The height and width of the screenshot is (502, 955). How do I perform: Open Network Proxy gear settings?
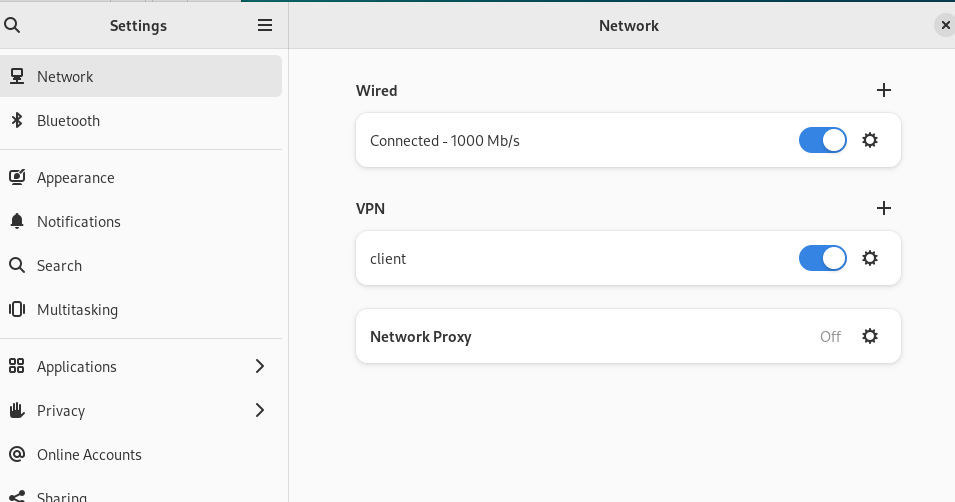870,336
